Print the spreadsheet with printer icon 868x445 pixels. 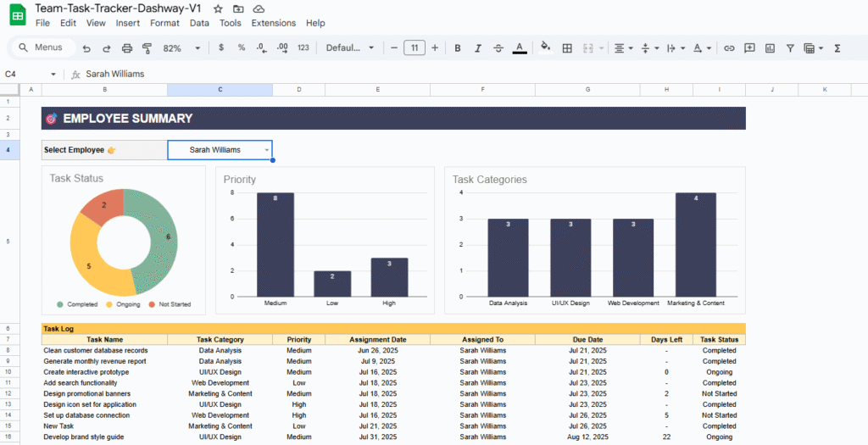point(127,48)
